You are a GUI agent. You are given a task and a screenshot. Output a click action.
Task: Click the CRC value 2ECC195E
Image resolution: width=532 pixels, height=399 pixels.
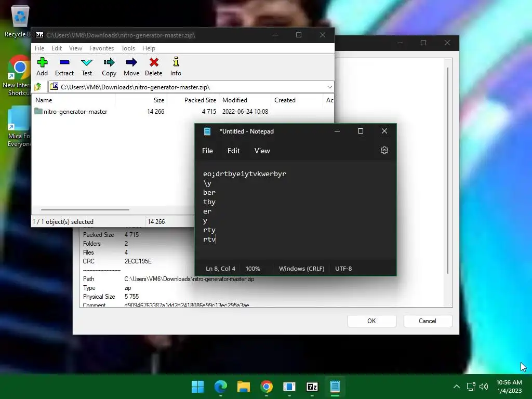(x=138, y=261)
